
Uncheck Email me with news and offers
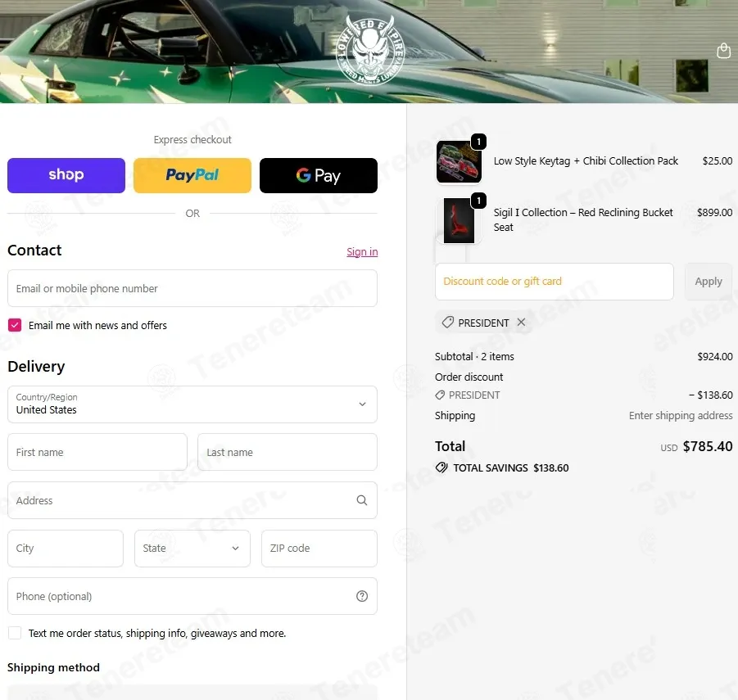click(x=15, y=325)
